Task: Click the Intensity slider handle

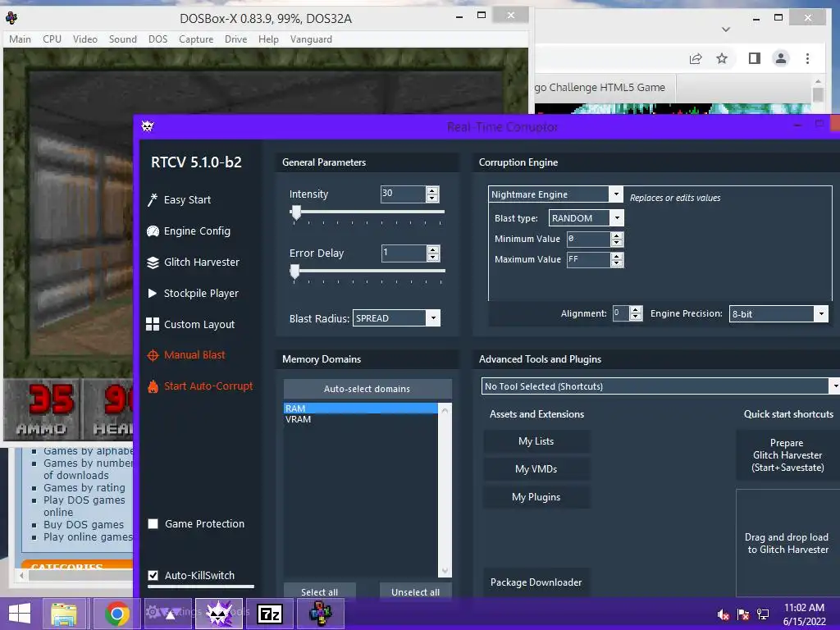Action: click(295, 212)
